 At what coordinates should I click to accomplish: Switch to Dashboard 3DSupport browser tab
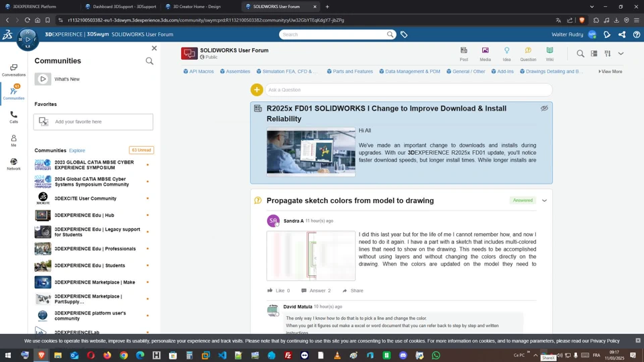(x=121, y=7)
